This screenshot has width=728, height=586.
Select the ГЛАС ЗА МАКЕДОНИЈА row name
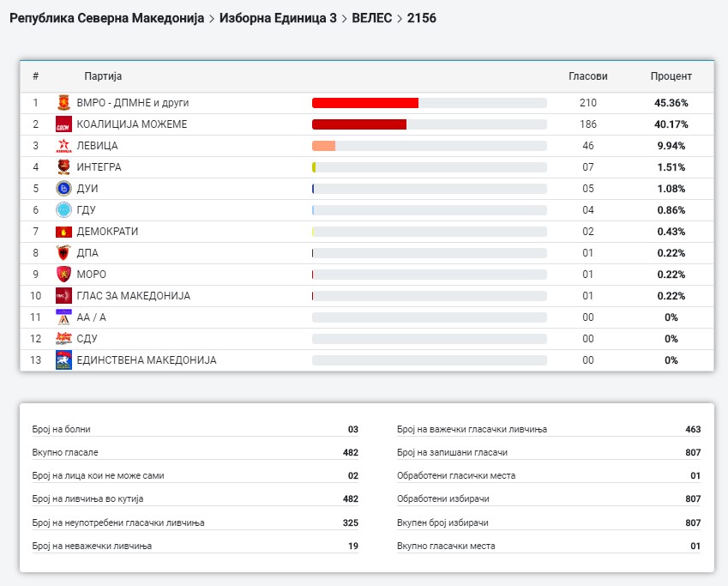(x=133, y=296)
